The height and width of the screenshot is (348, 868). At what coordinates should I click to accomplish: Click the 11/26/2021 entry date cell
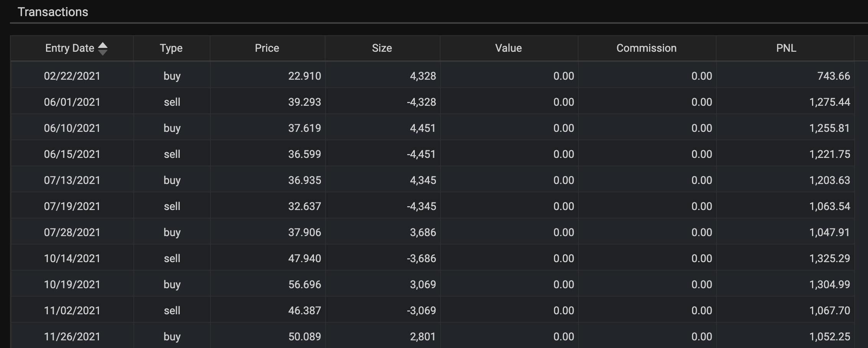tap(72, 337)
